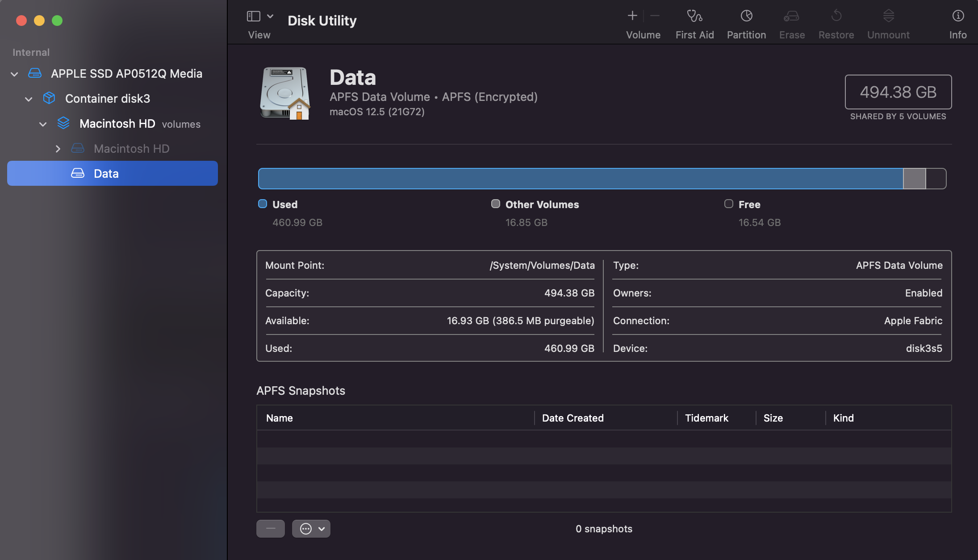Click the First Aid stethoscope icon
Image resolution: width=978 pixels, height=560 pixels.
coord(694,17)
